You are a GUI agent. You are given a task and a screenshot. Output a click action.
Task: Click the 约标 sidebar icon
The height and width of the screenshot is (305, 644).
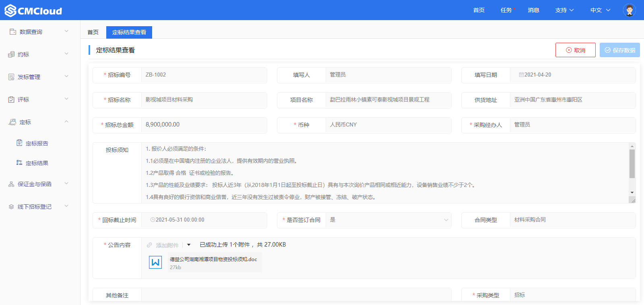(11, 54)
